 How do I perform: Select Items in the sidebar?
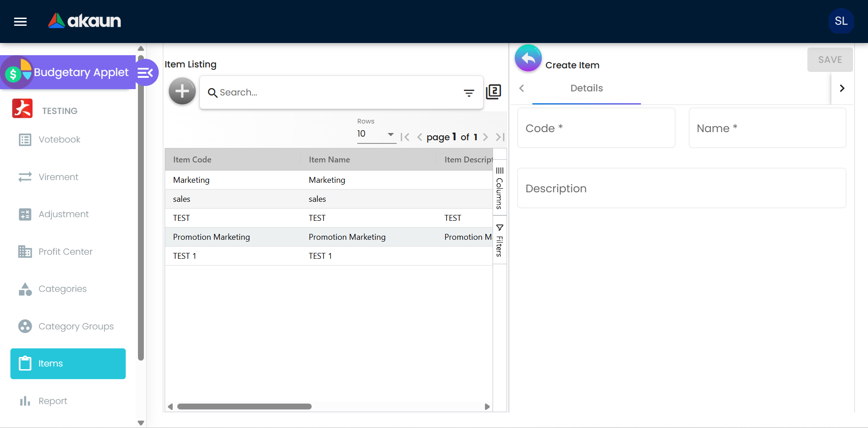[68, 364]
